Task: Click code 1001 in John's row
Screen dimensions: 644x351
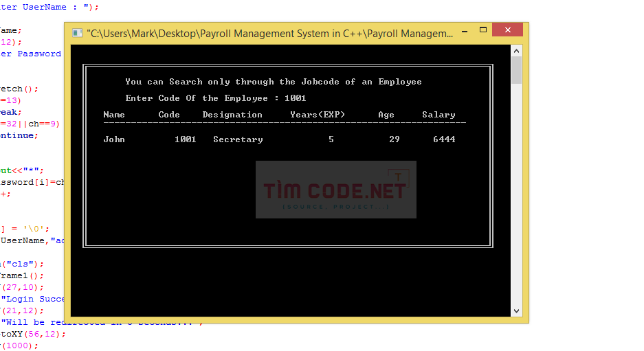Action: pyautogui.click(x=186, y=139)
